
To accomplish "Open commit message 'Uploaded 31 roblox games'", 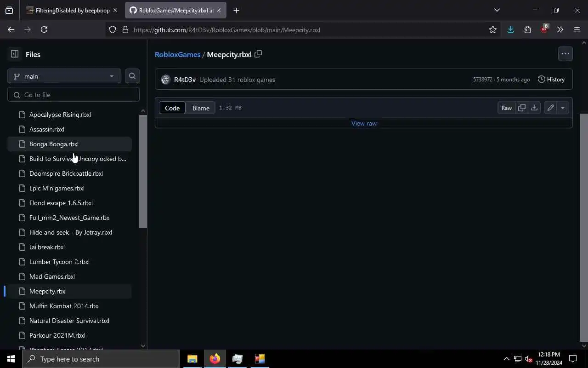I will [x=237, y=80].
